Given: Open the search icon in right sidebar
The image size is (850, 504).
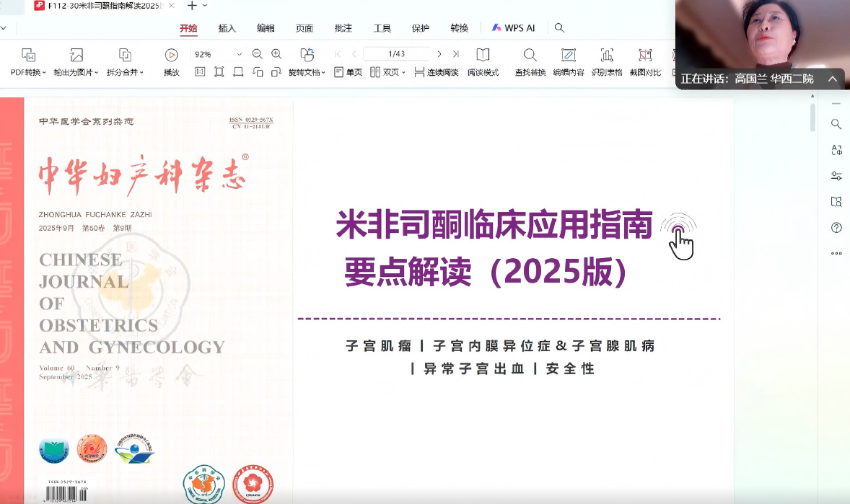Looking at the screenshot, I should 836,123.
